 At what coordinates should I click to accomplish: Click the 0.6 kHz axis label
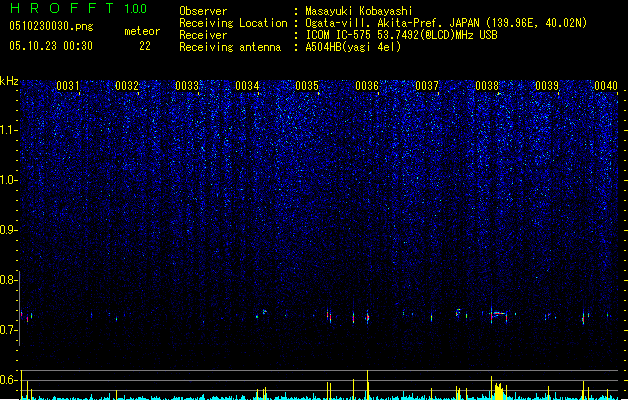point(9,380)
